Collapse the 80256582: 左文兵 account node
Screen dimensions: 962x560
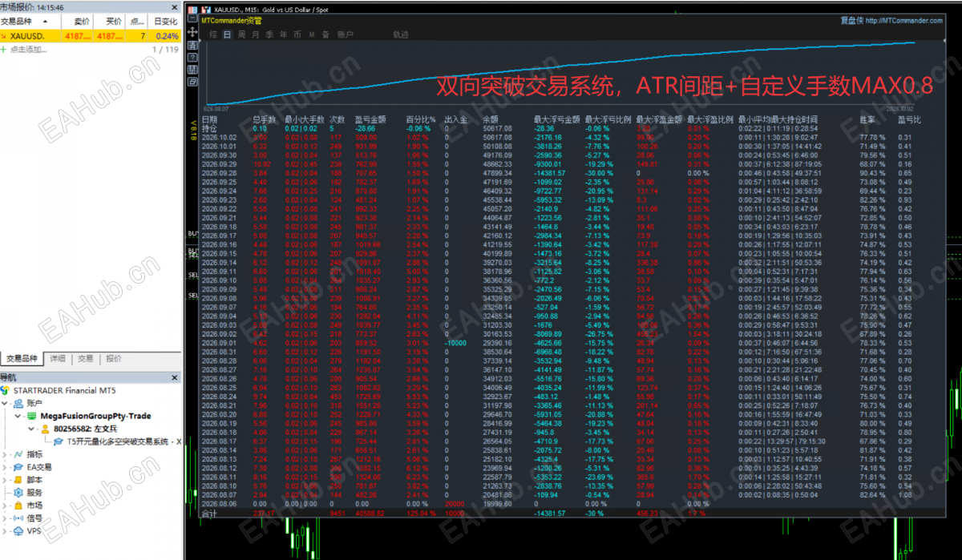click(x=30, y=429)
